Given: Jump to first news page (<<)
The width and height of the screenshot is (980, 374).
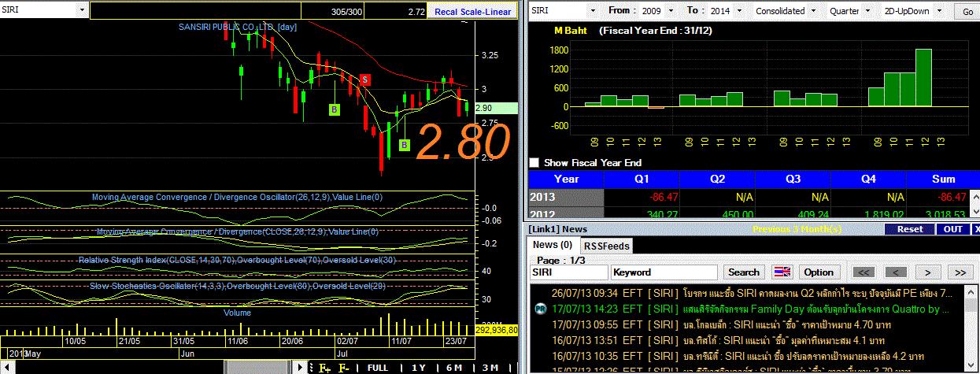Looking at the screenshot, I should 864,272.
